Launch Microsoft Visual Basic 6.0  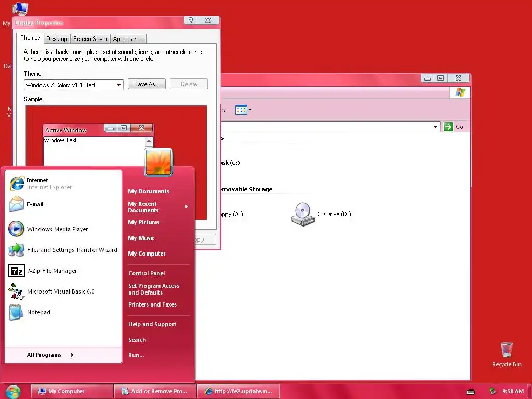tap(63, 291)
